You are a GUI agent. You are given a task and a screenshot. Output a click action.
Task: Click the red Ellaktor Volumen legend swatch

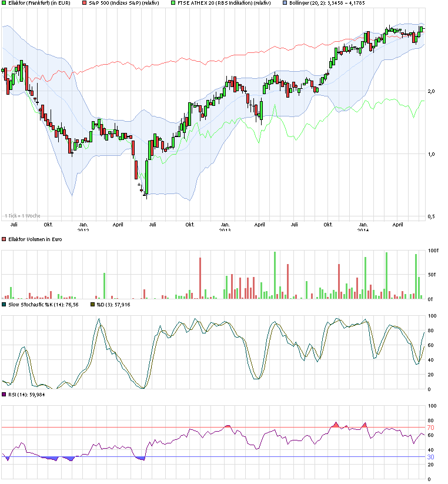[4, 239]
